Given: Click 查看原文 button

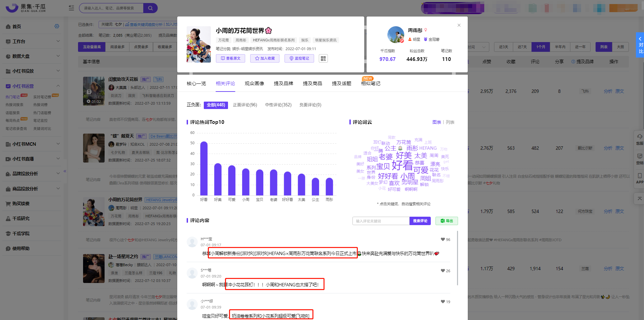Looking at the screenshot, I should (230, 59).
